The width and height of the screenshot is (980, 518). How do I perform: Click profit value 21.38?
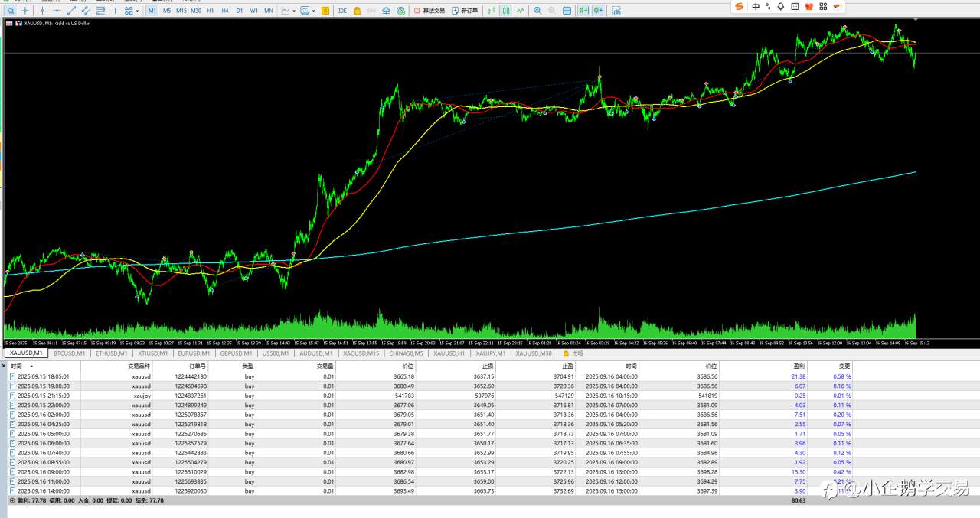798,376
